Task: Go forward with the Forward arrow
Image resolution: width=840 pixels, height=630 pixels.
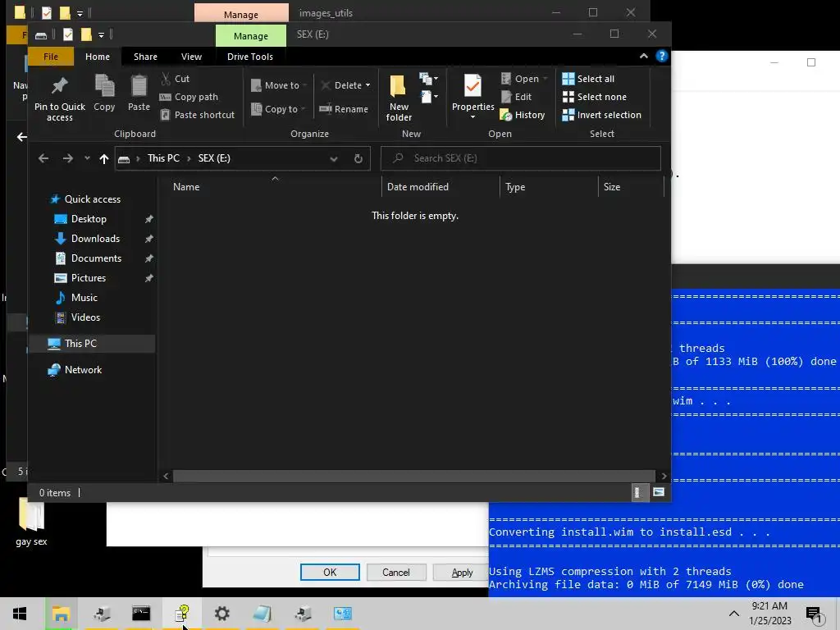Action: [x=67, y=158]
